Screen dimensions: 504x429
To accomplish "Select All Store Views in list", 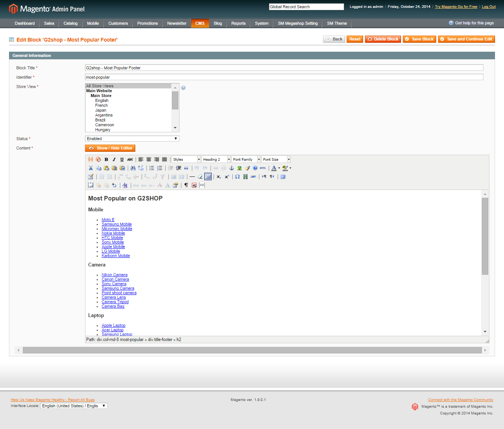I will [x=128, y=86].
